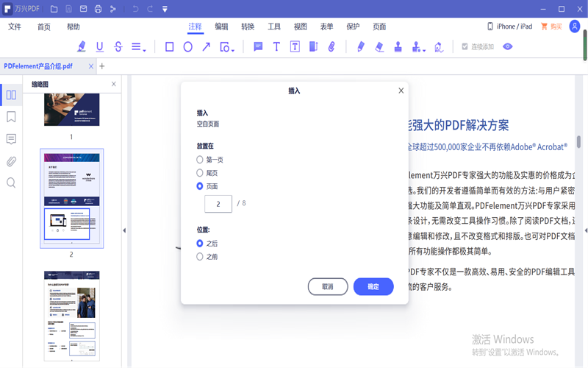Select the 第一页 radio option
The height and width of the screenshot is (368, 588).
[x=200, y=160]
